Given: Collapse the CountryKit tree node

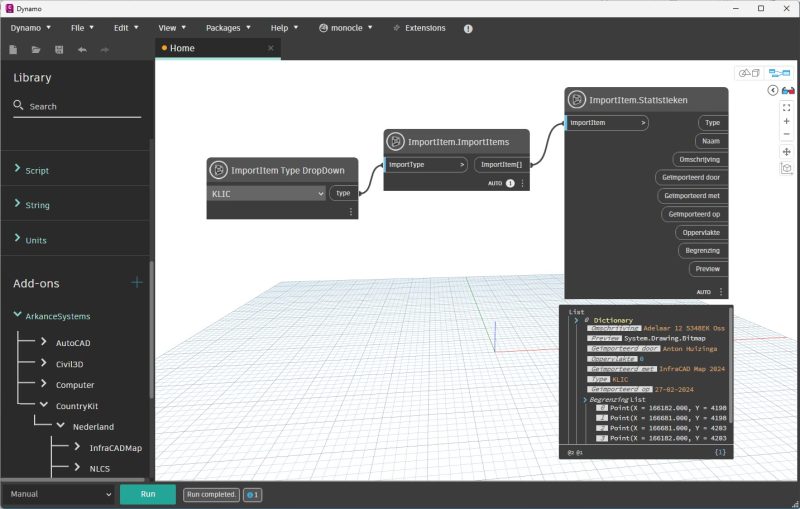Looking at the screenshot, I should pyautogui.click(x=44, y=404).
